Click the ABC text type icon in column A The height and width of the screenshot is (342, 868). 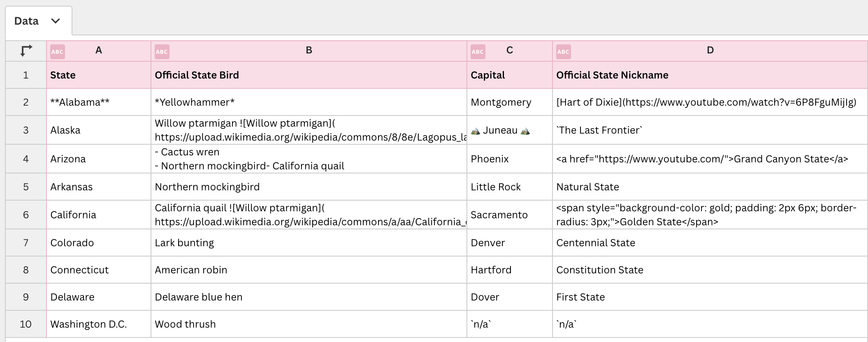pos(57,52)
